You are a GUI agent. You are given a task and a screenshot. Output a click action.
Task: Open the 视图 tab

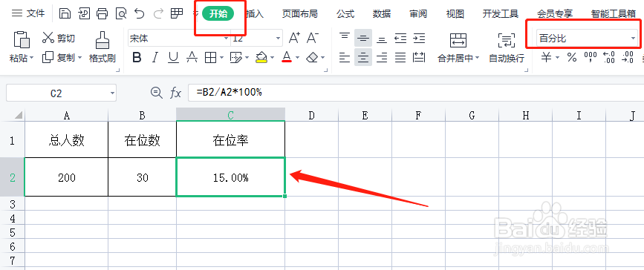coord(455,14)
